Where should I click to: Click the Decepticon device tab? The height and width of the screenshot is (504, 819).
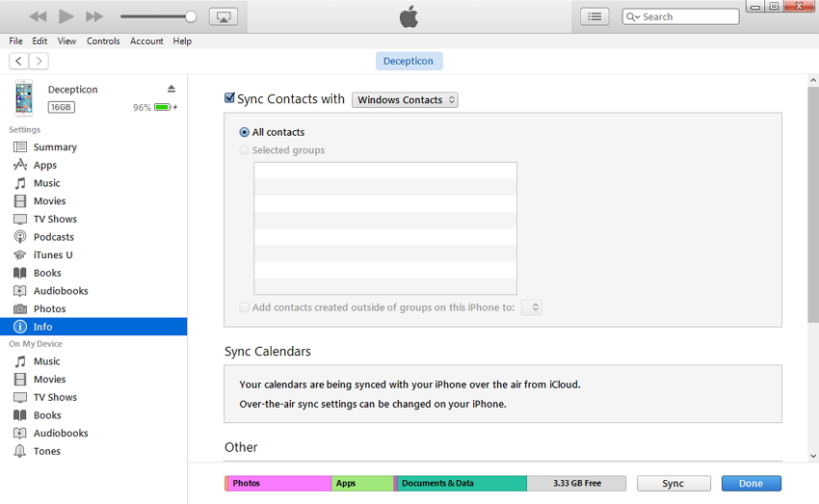tap(409, 61)
